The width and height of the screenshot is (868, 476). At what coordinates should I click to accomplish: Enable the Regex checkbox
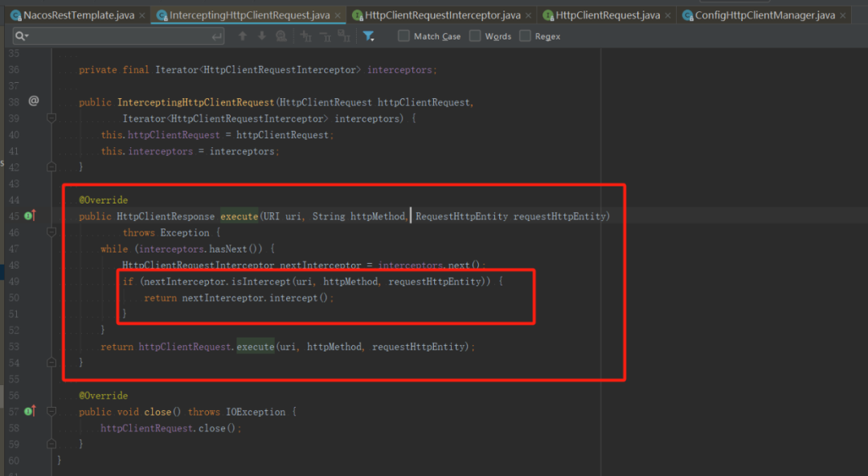[525, 36]
